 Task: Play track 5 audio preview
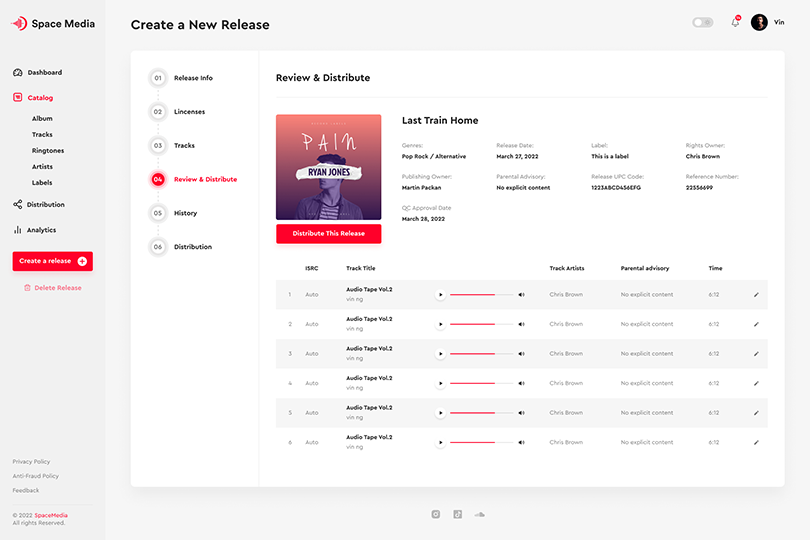coord(440,413)
